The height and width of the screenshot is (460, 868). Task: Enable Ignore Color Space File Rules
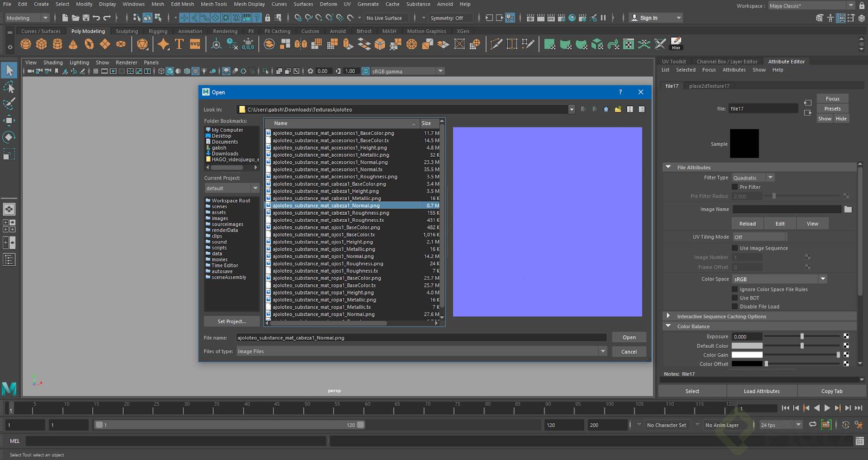(735, 289)
